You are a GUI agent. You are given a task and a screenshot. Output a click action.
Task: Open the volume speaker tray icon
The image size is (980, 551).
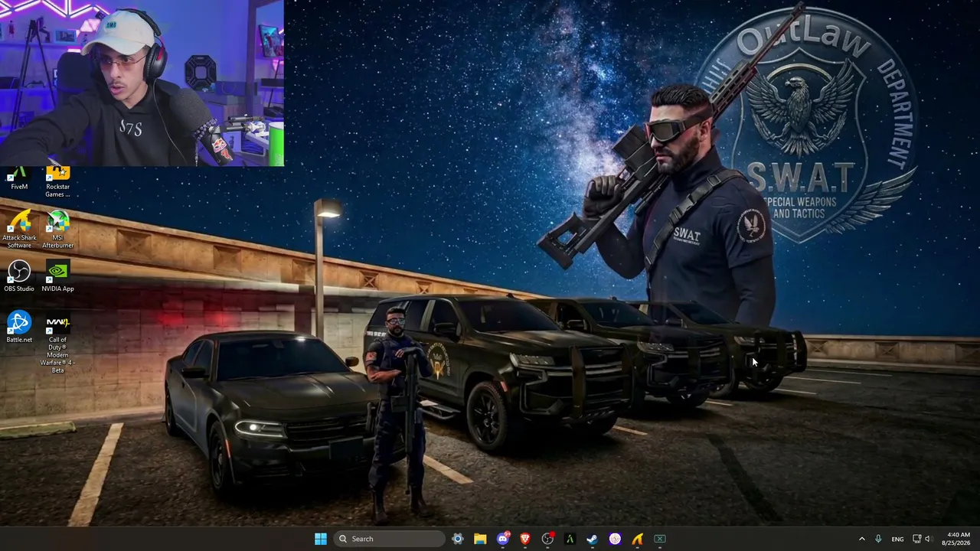[x=928, y=539]
